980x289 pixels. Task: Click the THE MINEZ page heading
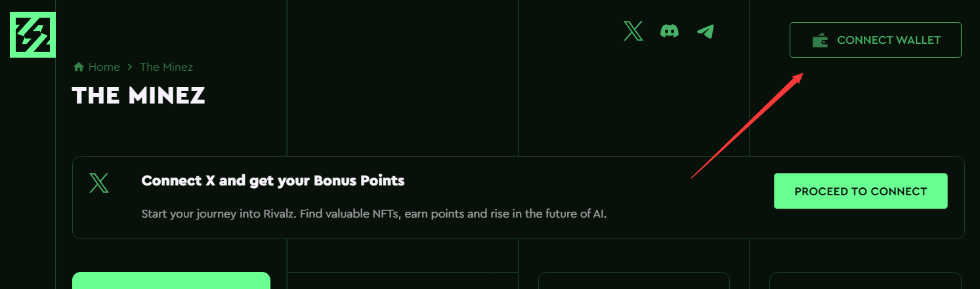pyautogui.click(x=138, y=96)
